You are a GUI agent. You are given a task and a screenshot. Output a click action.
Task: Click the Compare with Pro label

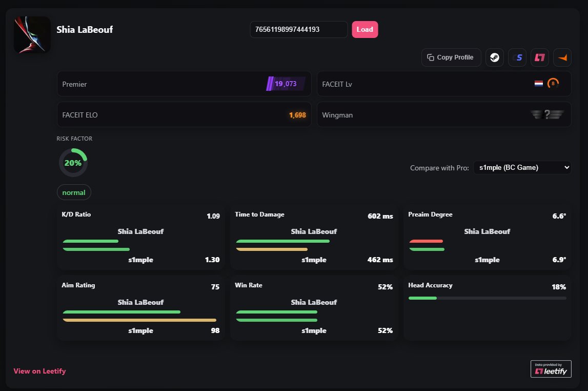click(x=439, y=168)
